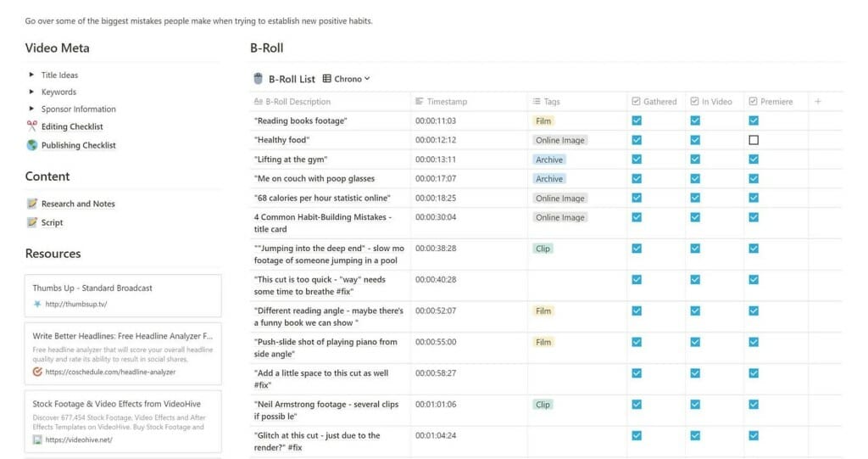Add a new column with the plus icon
This screenshot has height=459, width=868.
pyautogui.click(x=818, y=102)
